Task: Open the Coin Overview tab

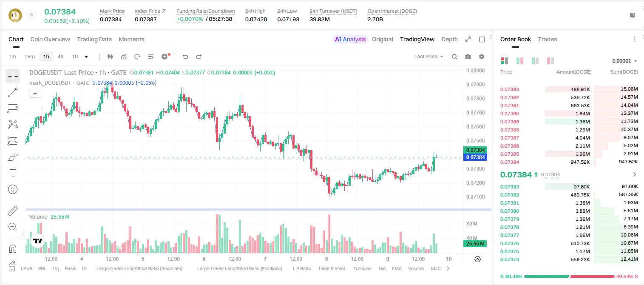Action: click(50, 39)
